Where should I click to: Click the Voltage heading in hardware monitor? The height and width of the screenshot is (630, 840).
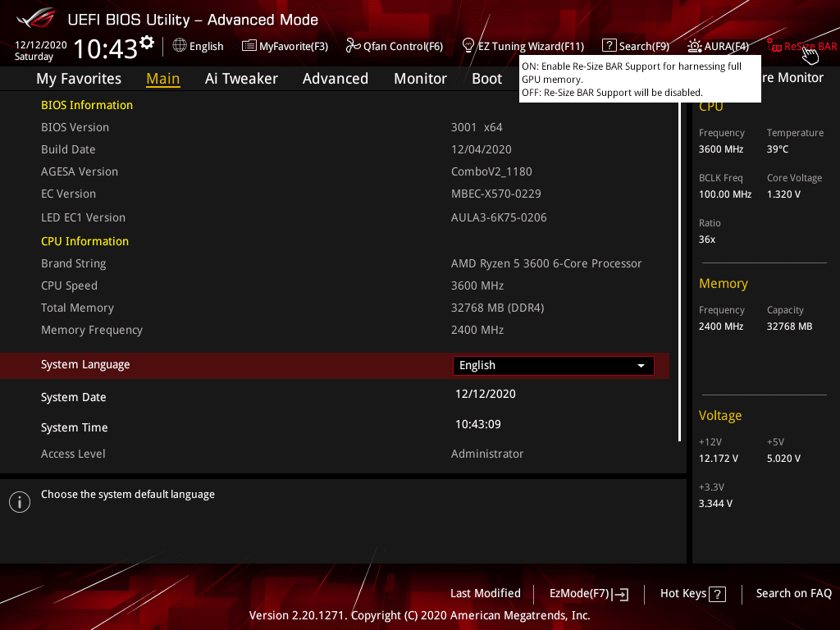[720, 416]
